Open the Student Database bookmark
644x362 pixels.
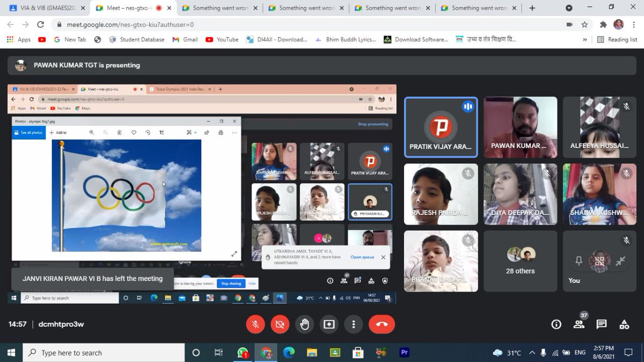click(x=137, y=39)
